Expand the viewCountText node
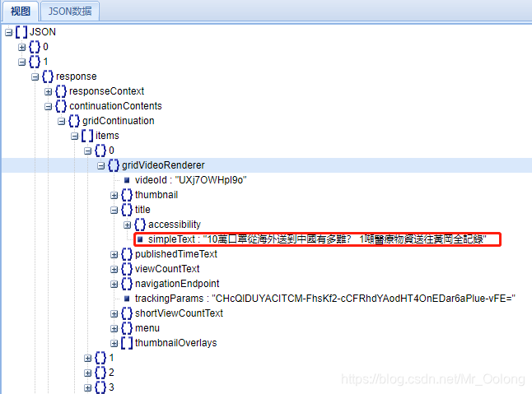The image size is (532, 394). [x=114, y=269]
